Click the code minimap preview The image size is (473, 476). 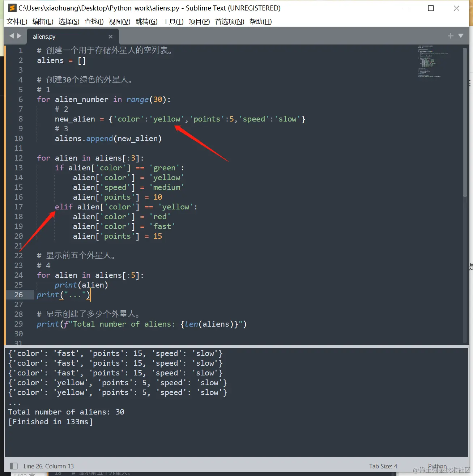coord(432,61)
